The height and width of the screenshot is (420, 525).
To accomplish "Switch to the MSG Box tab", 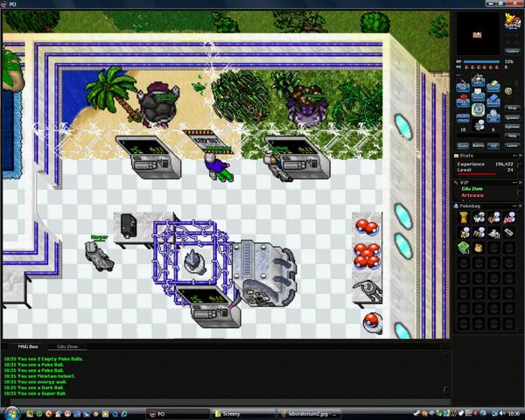I will (x=28, y=346).
